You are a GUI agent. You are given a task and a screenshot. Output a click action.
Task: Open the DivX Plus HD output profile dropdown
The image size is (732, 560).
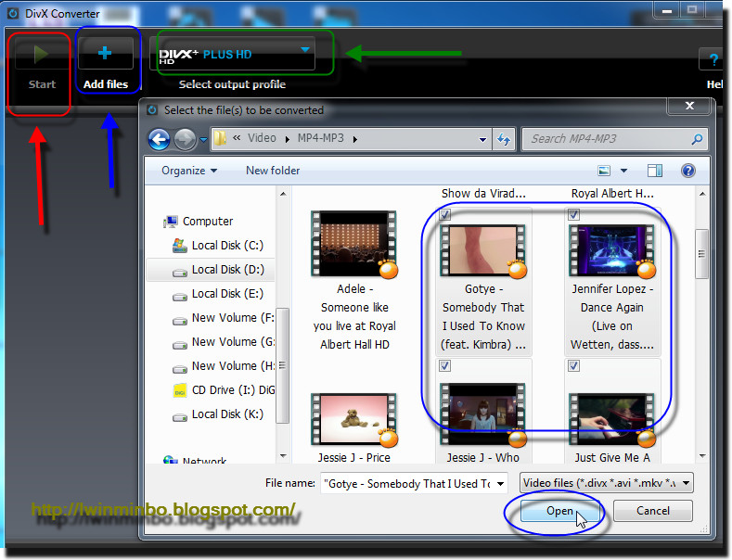click(232, 54)
